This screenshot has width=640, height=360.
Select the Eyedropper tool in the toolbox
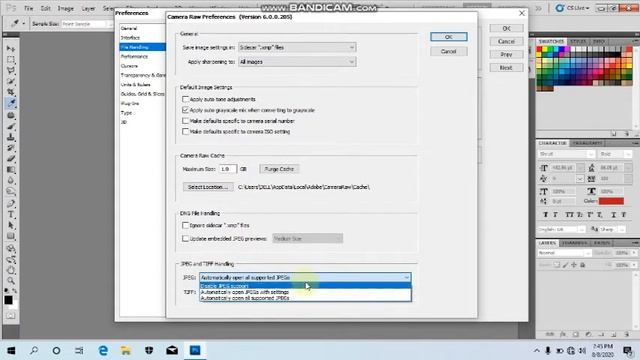[x=11, y=103]
